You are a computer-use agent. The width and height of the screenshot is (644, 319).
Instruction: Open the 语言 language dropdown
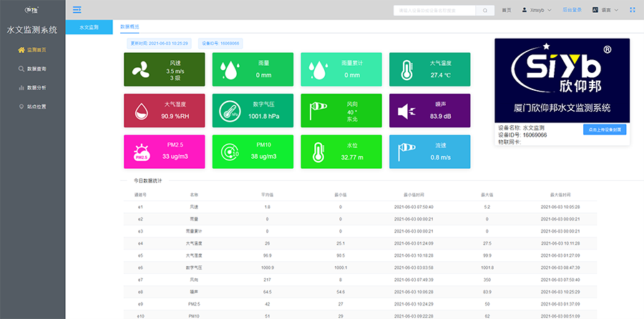[605, 10]
